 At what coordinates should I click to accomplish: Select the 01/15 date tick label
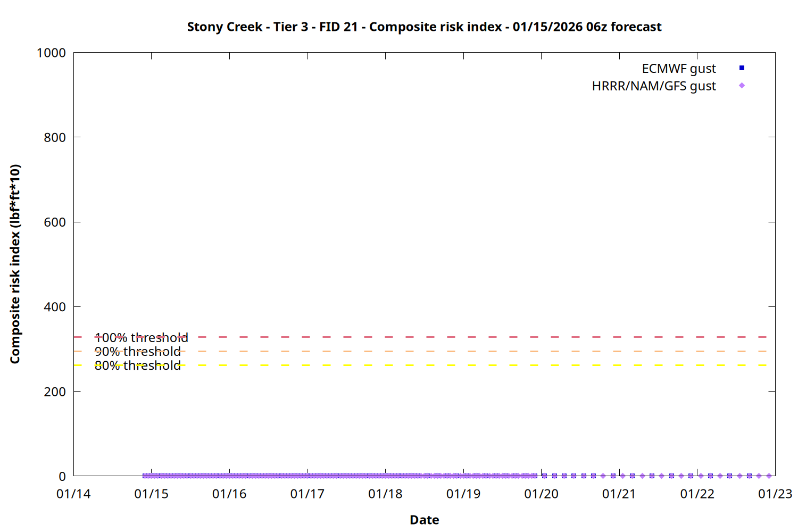(151, 494)
